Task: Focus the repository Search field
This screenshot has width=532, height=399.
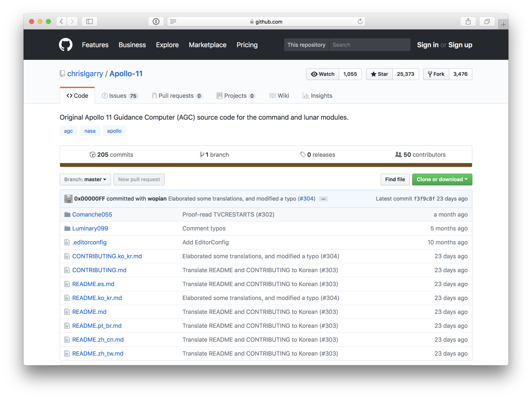Action: (x=370, y=45)
